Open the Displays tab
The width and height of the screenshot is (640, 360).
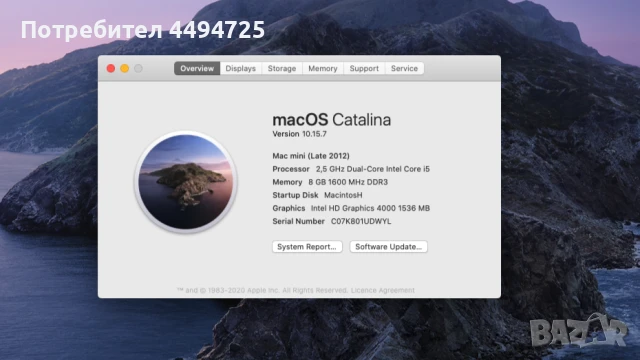coord(240,69)
